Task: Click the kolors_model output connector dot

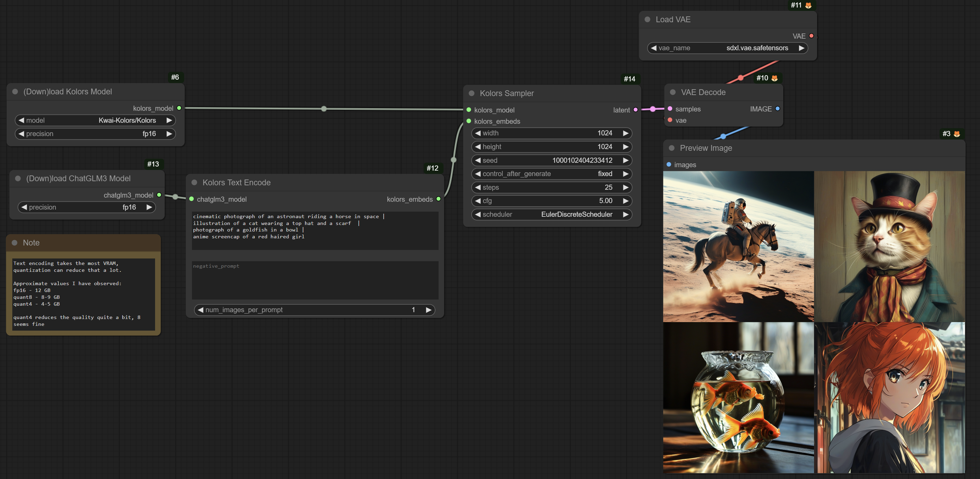Action: pos(179,108)
